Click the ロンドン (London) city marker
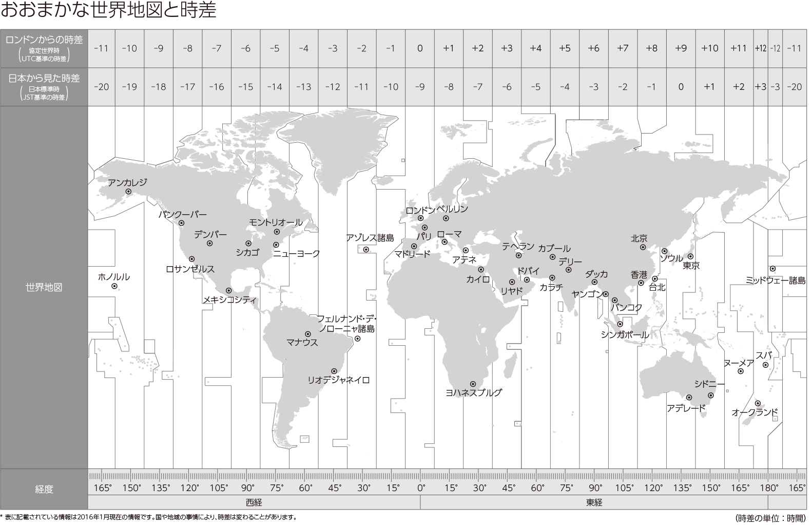 [421, 218]
